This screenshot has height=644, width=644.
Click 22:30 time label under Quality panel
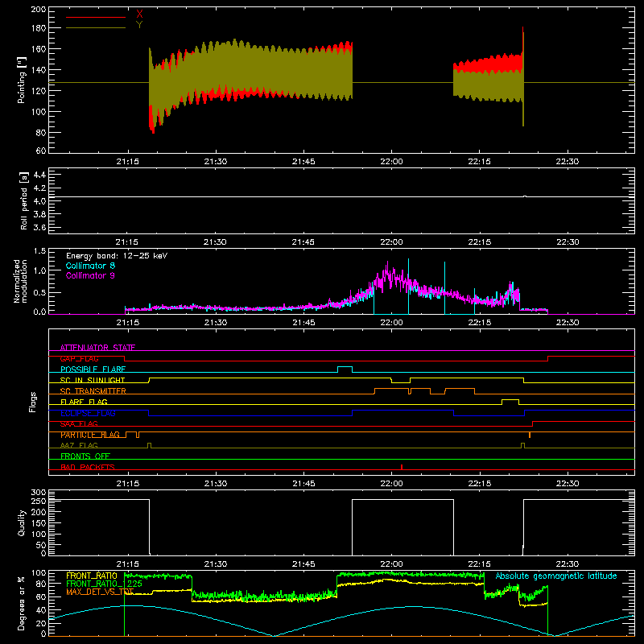(x=568, y=564)
